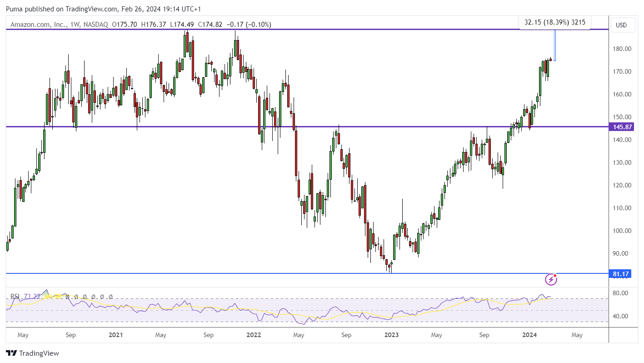Open the USD currency selector
Viewport: 644px width, 363px height.
tap(621, 25)
